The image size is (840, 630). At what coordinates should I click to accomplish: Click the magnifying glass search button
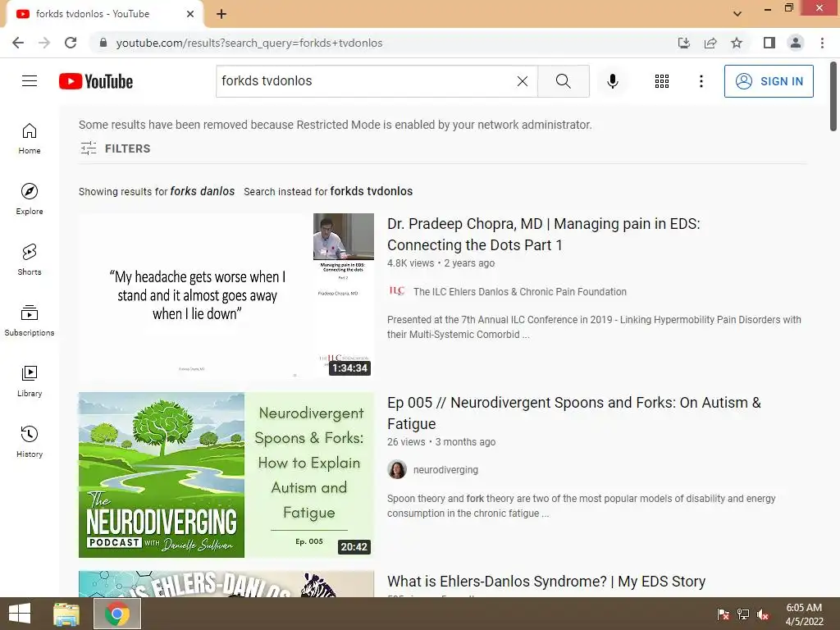(563, 81)
